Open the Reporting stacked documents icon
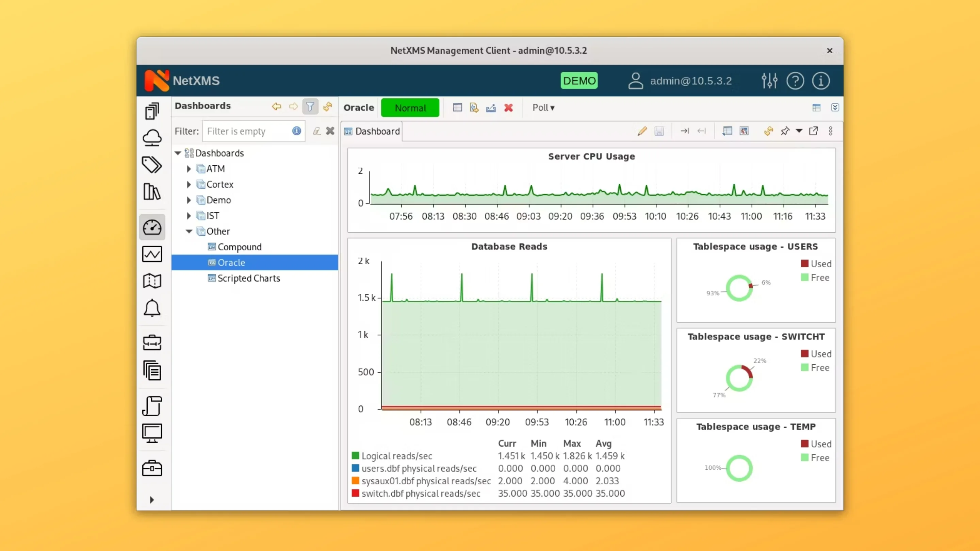 click(x=152, y=370)
